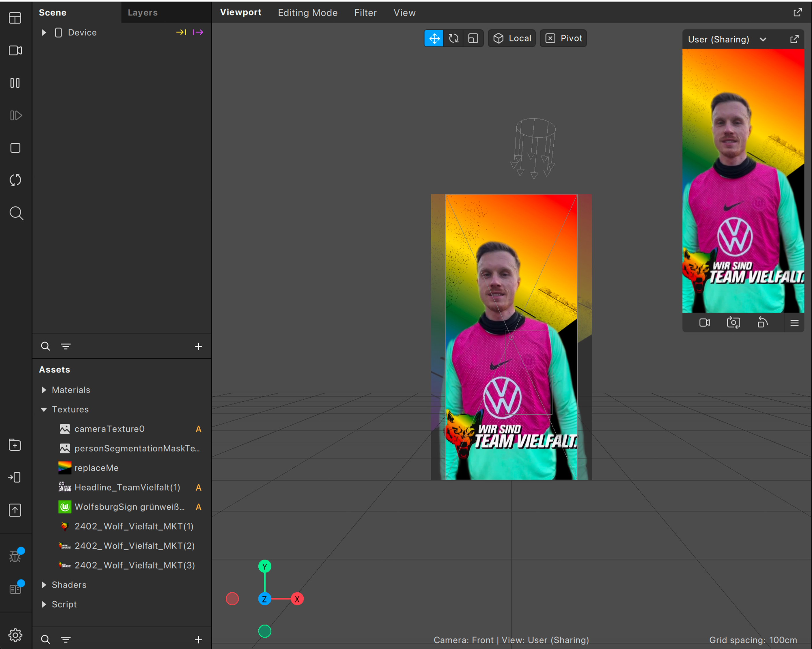Click the A badge next to cameraTexture0

(199, 429)
